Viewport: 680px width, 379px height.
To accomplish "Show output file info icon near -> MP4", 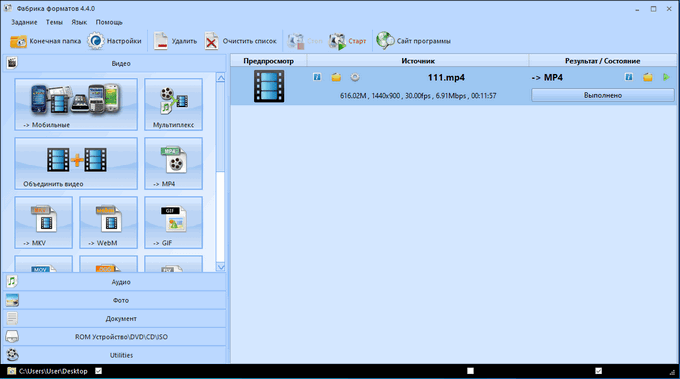I will click(x=628, y=77).
